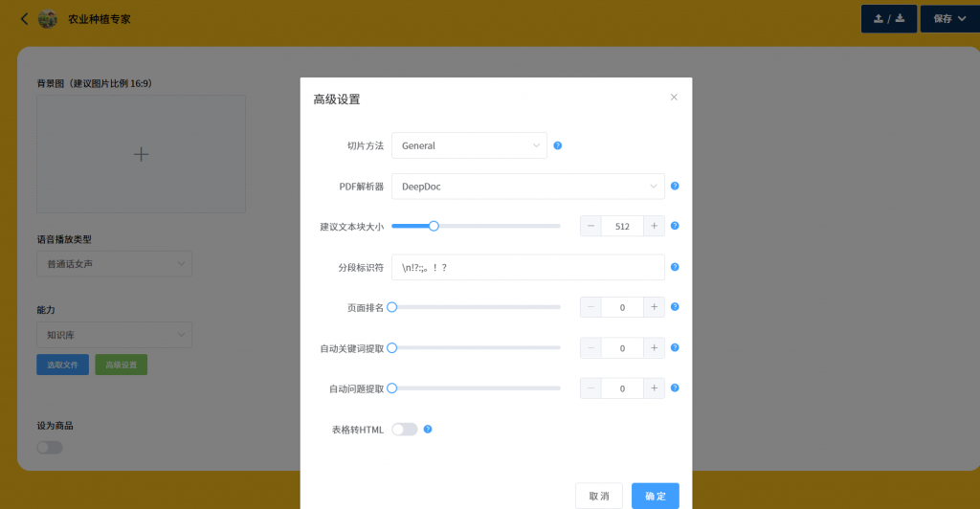This screenshot has width=980, height=509.
Task: Click the 确定 button
Action: (656, 496)
